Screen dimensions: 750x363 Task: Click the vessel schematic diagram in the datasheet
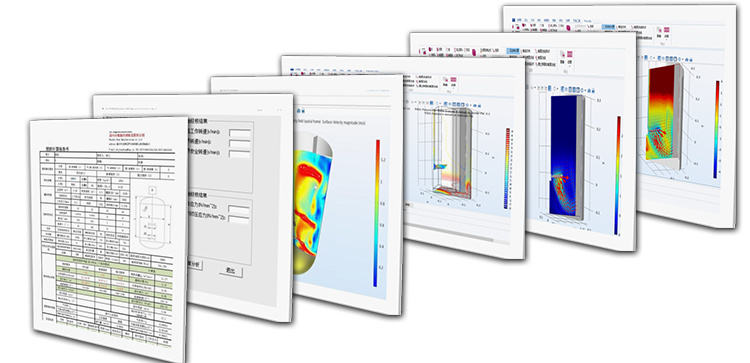152,221
